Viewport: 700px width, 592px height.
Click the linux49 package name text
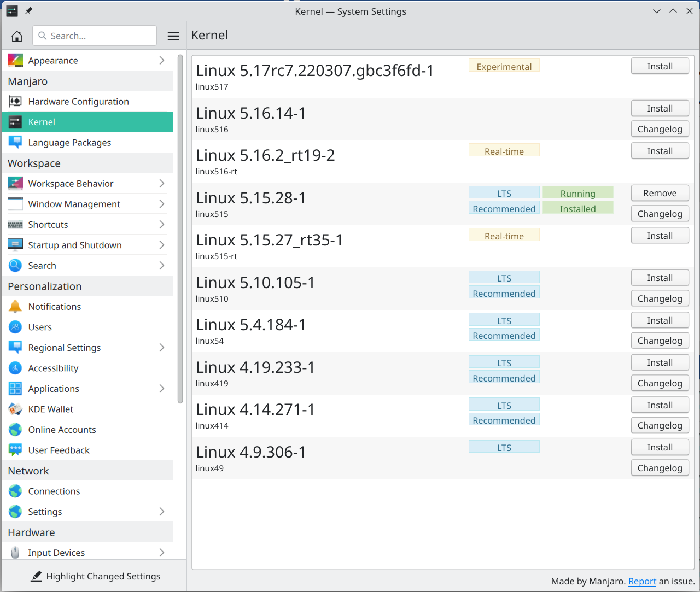pyautogui.click(x=209, y=468)
